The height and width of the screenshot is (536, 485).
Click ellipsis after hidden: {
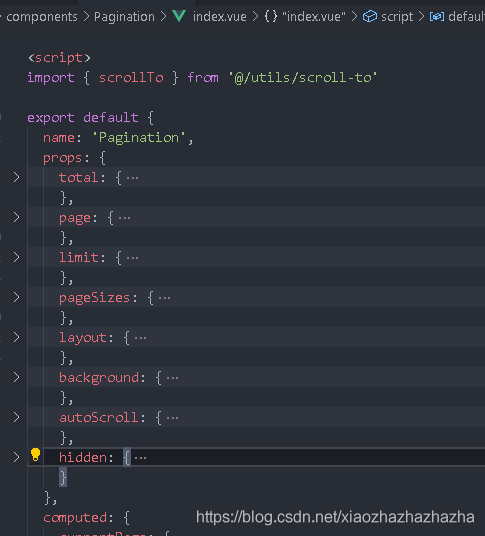coord(140,458)
